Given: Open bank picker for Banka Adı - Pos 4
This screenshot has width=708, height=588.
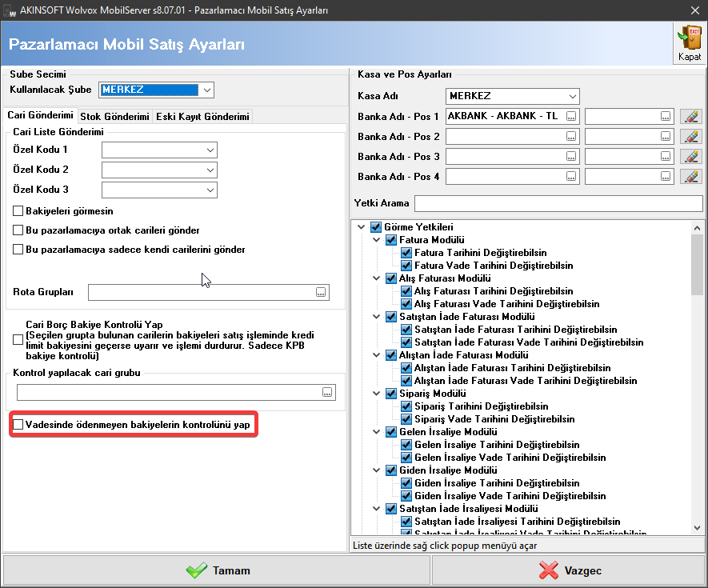Looking at the screenshot, I should (x=571, y=176).
